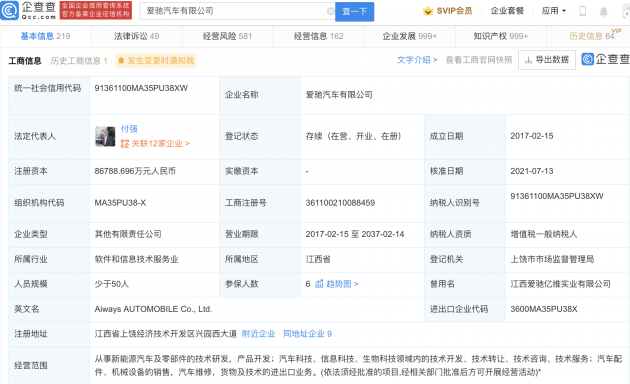
Task: Select staff size 少于50人
Action: pyautogui.click(x=112, y=284)
